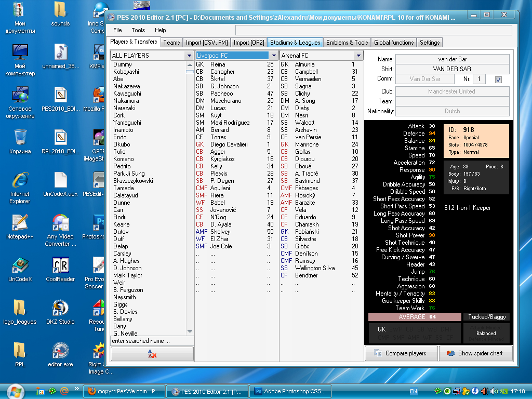Open 'Мой компьютер' desktop icon
Viewport: 532px width, 399px height.
click(x=20, y=60)
